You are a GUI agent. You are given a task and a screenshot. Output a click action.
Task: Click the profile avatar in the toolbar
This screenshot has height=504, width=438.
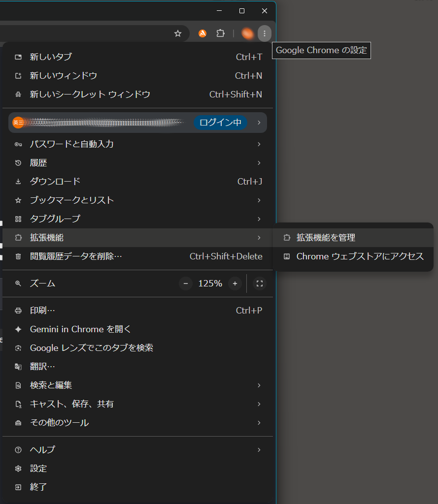(247, 33)
